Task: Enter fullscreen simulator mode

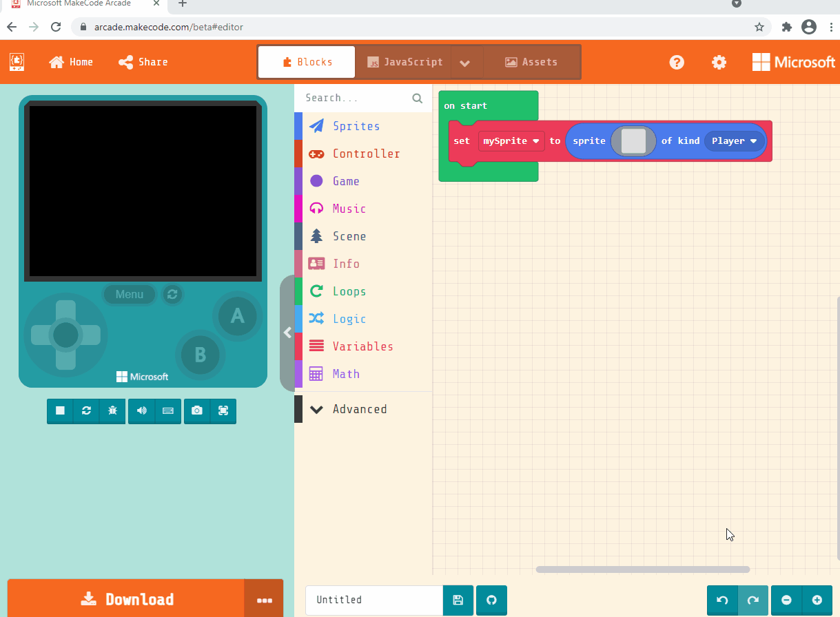Action: [x=223, y=410]
